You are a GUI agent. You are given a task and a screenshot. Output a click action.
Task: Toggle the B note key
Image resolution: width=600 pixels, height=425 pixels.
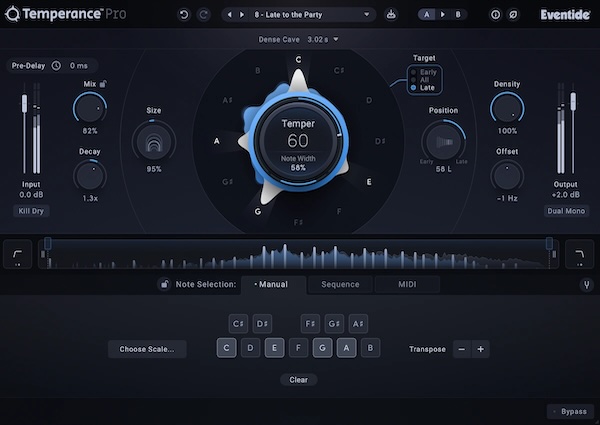(370, 348)
